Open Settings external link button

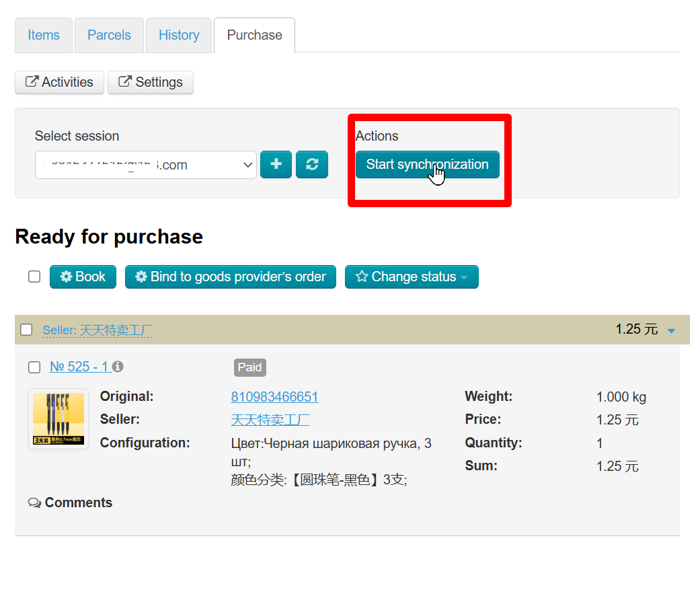tap(151, 82)
